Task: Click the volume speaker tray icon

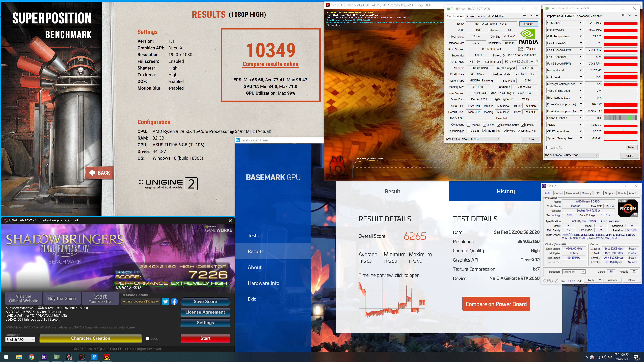Action: (604, 357)
